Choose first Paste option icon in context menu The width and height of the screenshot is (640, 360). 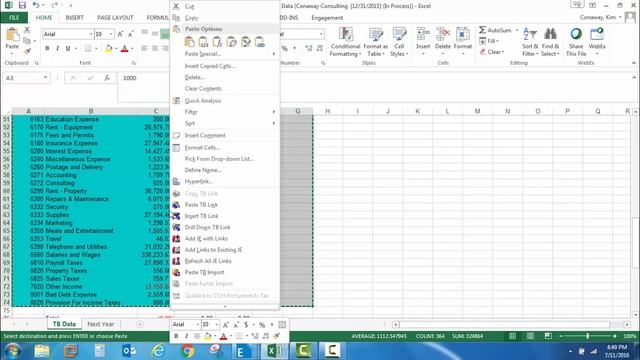(x=189, y=42)
